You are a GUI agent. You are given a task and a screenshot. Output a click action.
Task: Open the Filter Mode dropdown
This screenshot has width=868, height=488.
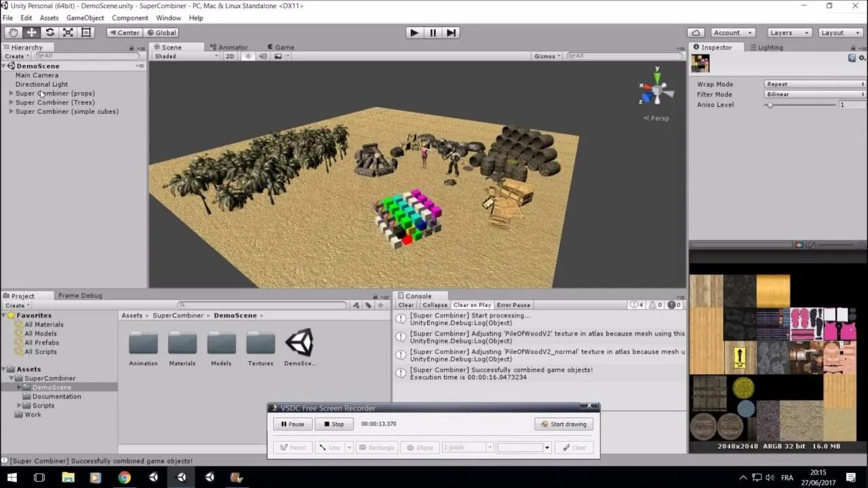pyautogui.click(x=815, y=94)
